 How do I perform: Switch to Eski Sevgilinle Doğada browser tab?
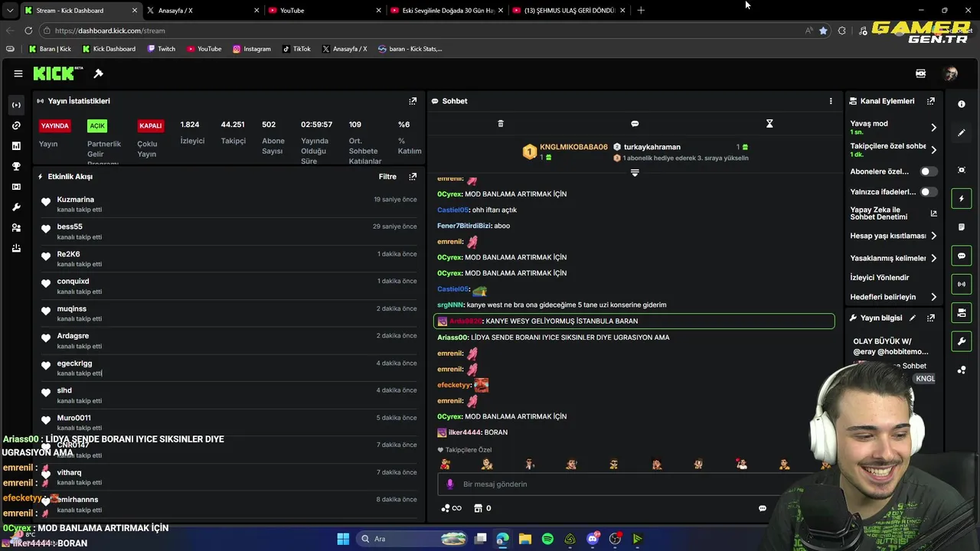pyautogui.click(x=446, y=11)
